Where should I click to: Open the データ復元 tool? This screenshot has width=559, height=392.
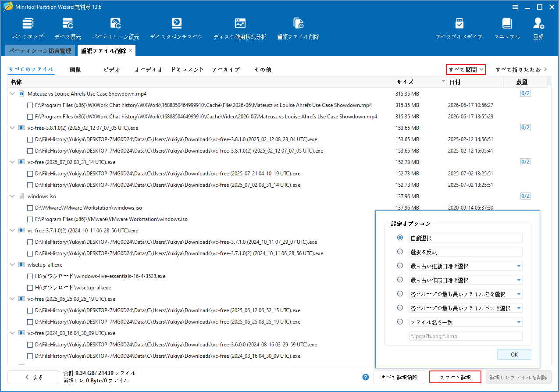pos(68,29)
